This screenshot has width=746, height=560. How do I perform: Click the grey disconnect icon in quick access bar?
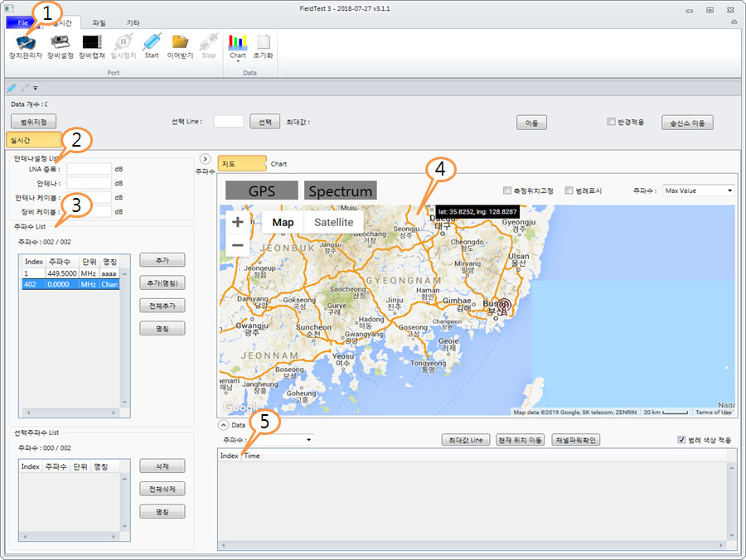(x=24, y=88)
